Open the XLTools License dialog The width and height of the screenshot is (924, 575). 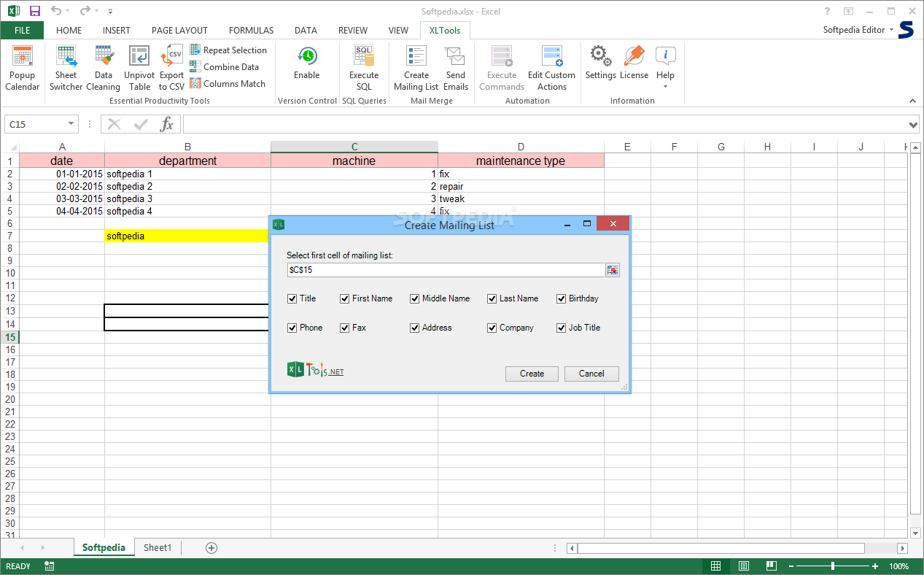[x=634, y=63]
